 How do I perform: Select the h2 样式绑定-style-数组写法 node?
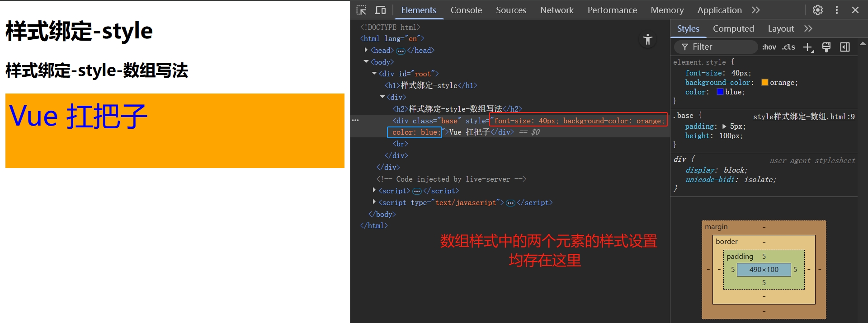pyautogui.click(x=457, y=109)
